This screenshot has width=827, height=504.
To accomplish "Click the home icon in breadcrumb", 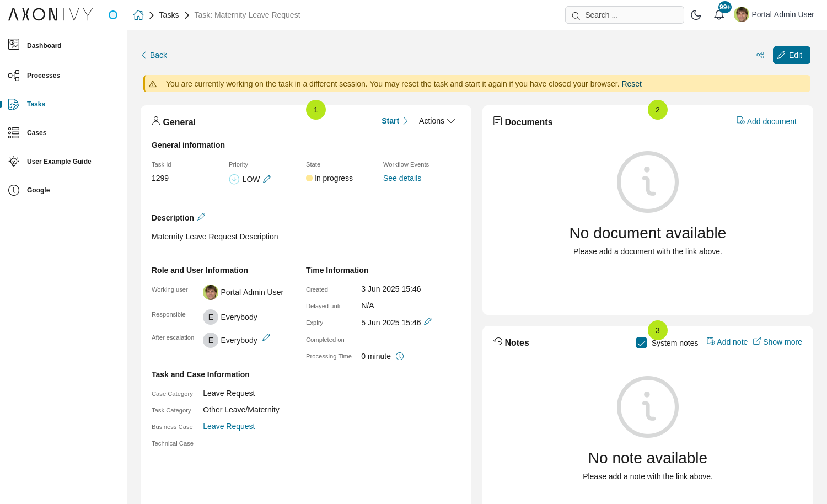I will [138, 15].
